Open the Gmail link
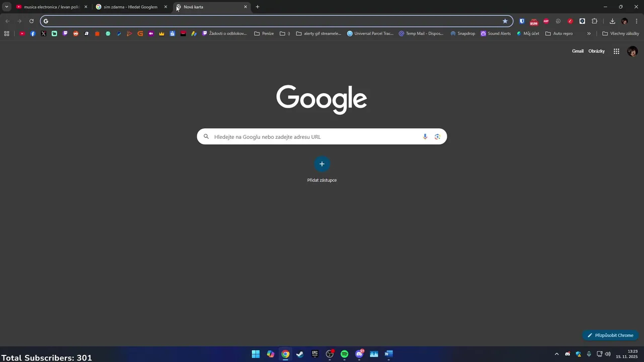 (x=578, y=51)
